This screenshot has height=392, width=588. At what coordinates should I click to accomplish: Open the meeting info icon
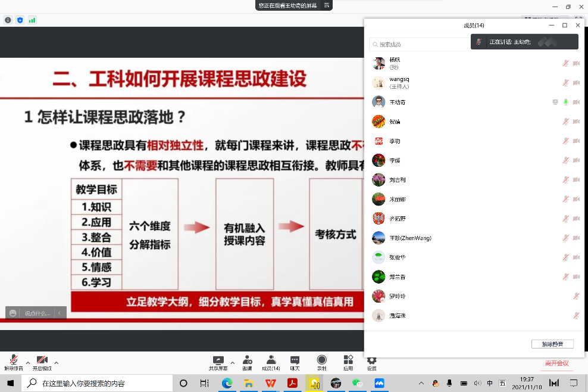click(8, 20)
